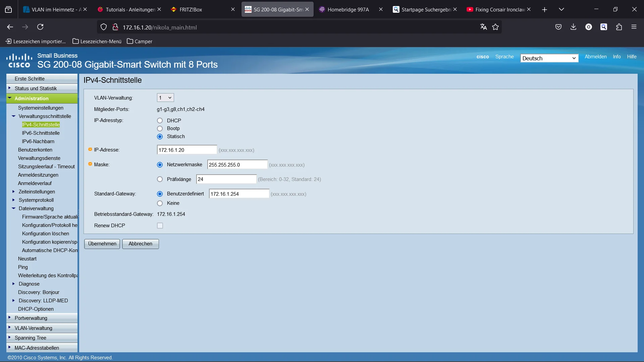Image resolution: width=644 pixels, height=362 pixels.
Task: Click the Standard-Gateway address field
Action: (239, 194)
